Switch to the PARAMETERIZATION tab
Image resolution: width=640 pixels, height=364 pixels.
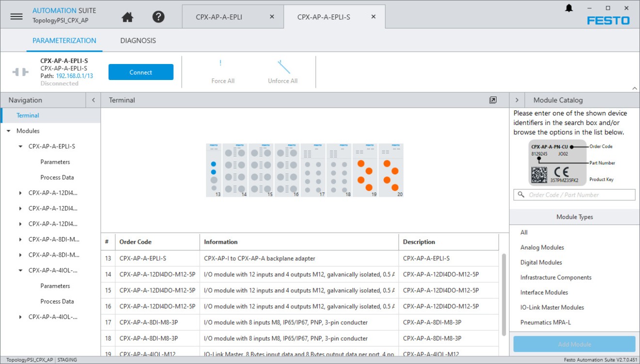tap(64, 41)
